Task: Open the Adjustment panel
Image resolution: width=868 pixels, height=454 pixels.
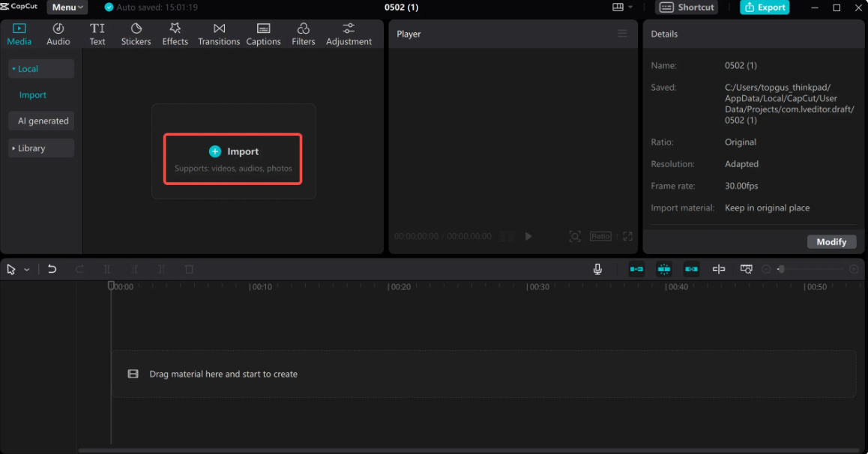Action: click(x=349, y=33)
